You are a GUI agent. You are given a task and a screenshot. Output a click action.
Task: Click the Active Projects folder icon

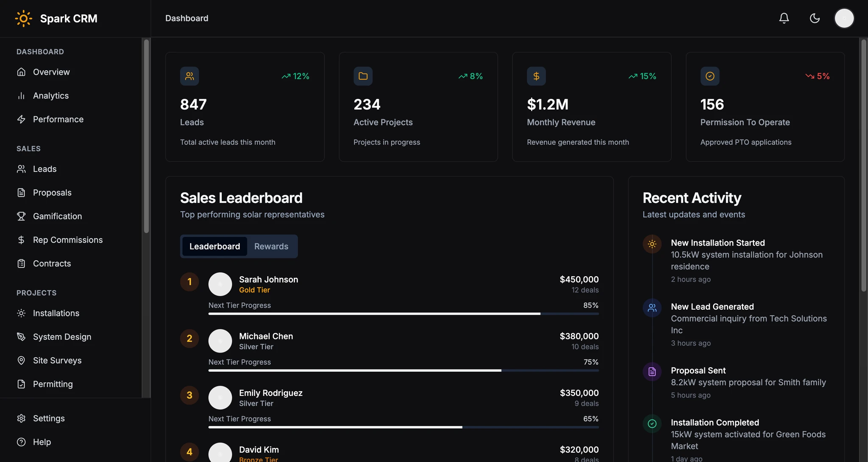point(363,76)
